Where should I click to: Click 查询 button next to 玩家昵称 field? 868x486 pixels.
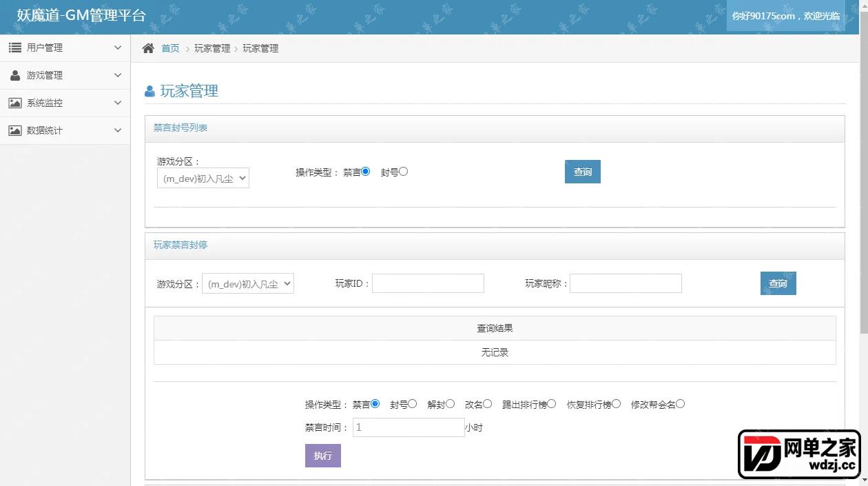click(778, 283)
